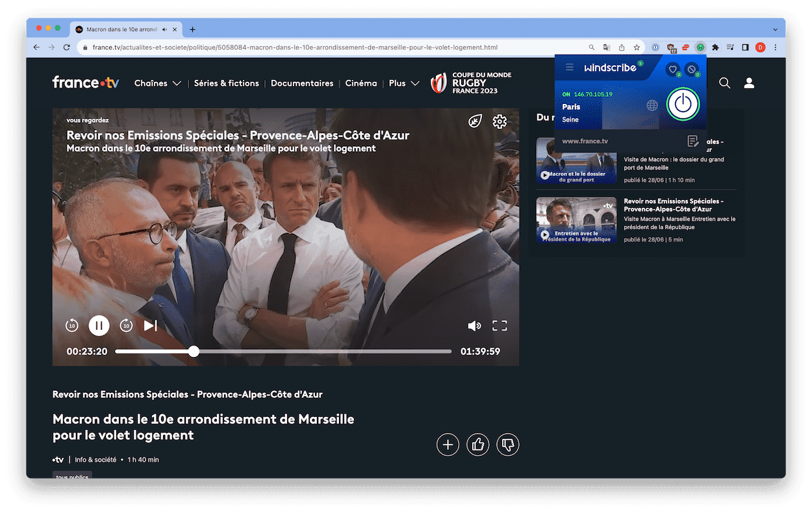Open Chrome profile avatar D
This screenshot has height=513, width=812.
[x=760, y=47]
